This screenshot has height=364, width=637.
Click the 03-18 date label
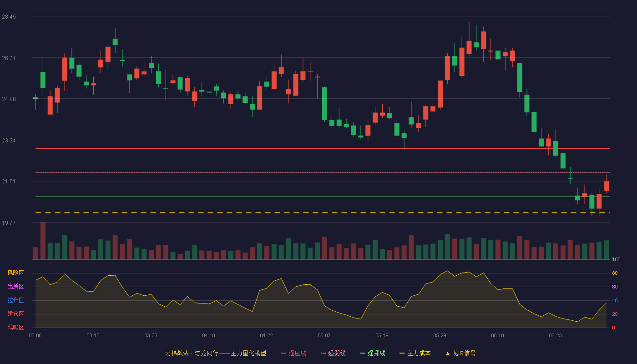(93, 335)
